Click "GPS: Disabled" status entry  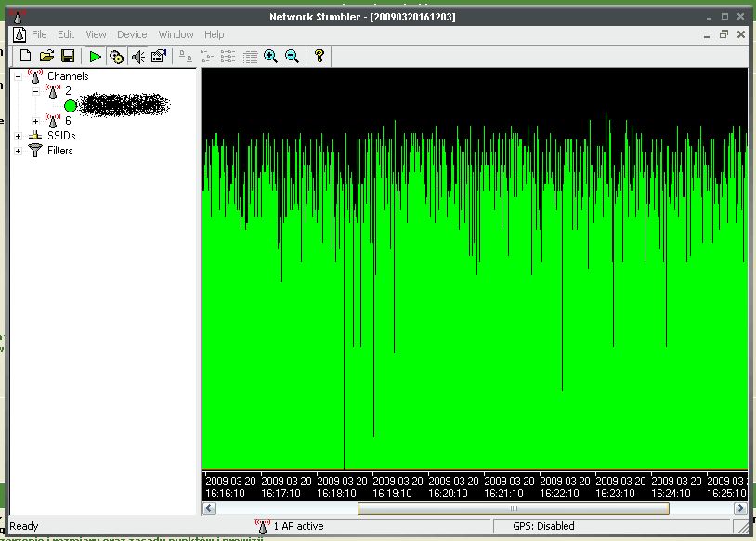543,526
